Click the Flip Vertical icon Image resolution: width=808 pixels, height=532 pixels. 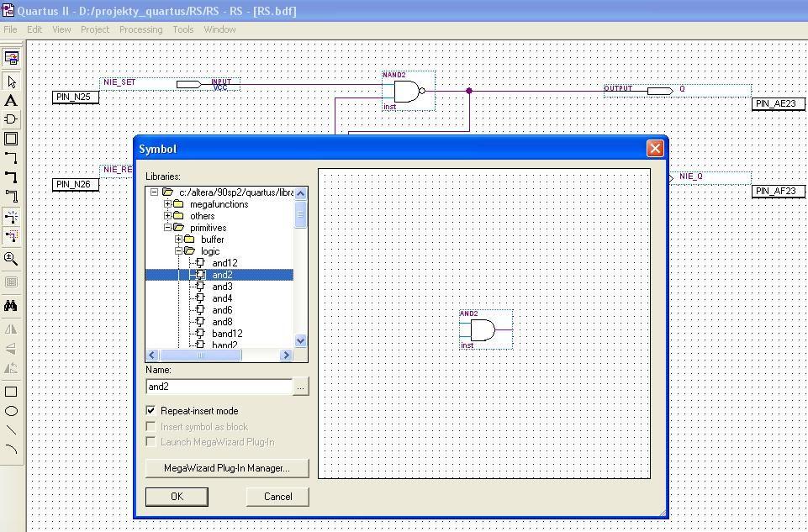(11, 349)
